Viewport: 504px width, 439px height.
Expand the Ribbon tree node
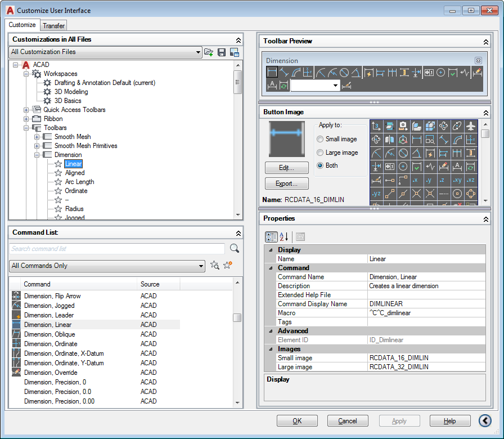point(26,119)
